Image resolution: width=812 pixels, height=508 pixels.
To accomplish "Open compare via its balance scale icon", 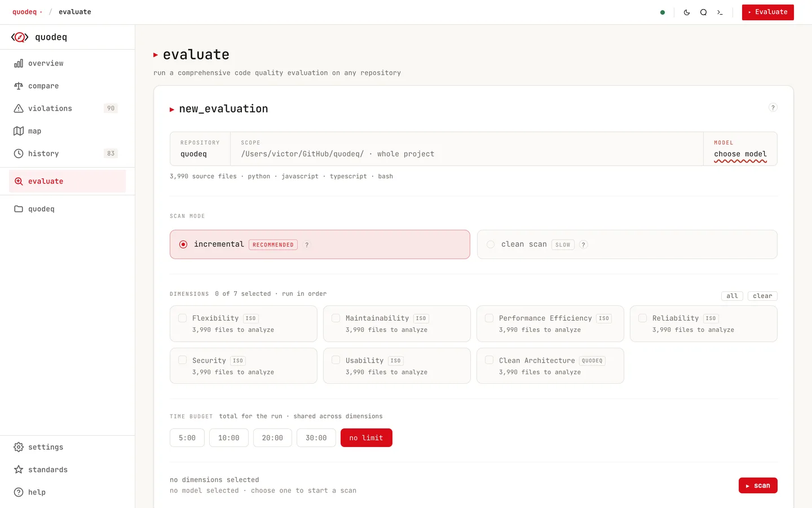I will [x=19, y=86].
